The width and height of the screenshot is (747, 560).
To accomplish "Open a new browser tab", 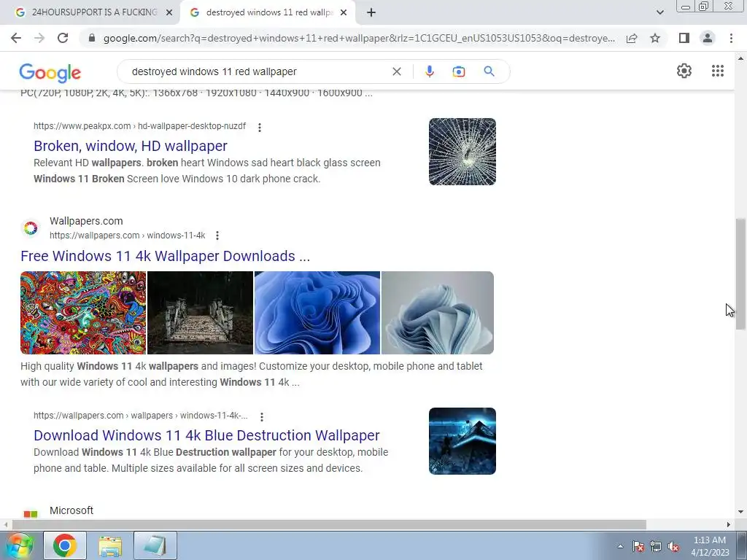I will tap(371, 12).
